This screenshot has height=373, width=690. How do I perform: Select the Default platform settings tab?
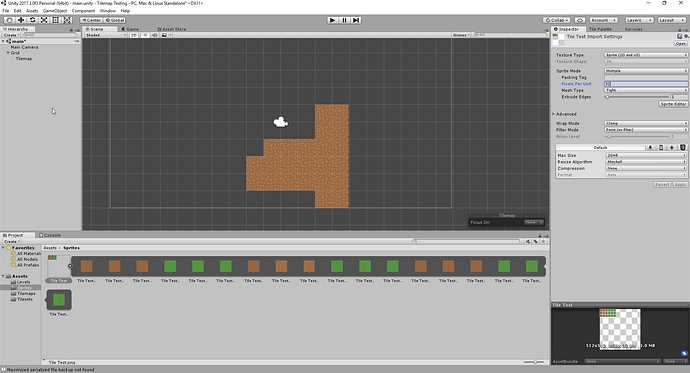(x=600, y=148)
